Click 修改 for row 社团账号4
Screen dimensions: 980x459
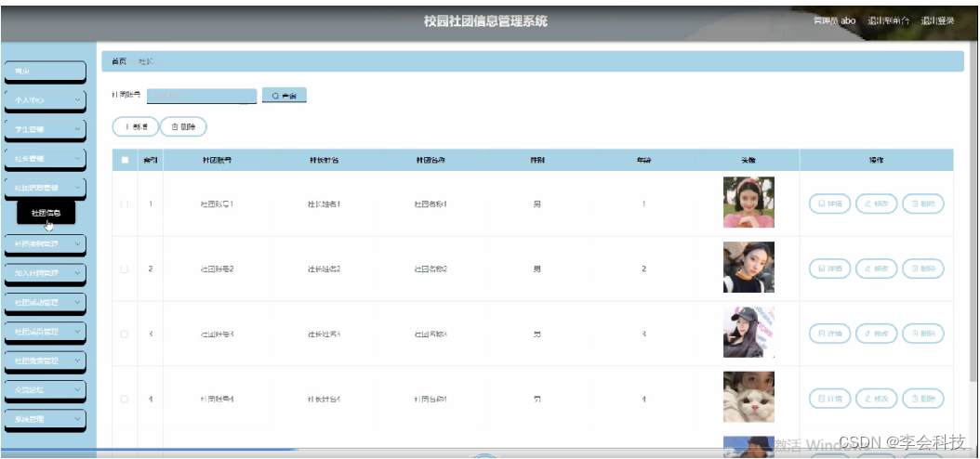(876, 399)
